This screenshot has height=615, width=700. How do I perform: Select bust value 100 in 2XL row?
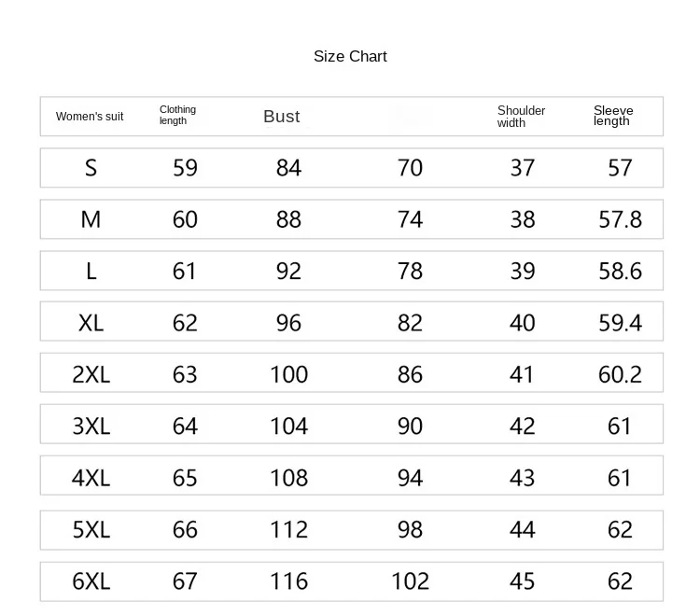289,374
